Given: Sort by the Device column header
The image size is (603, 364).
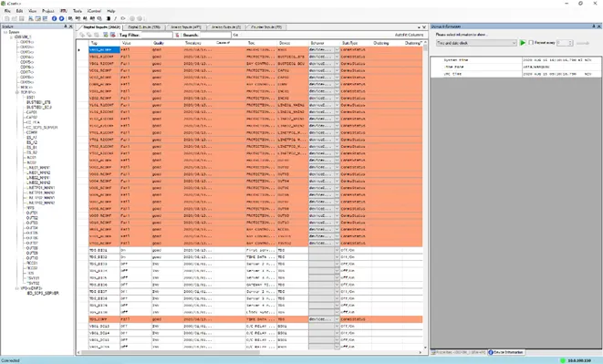Looking at the screenshot, I should coord(292,43).
